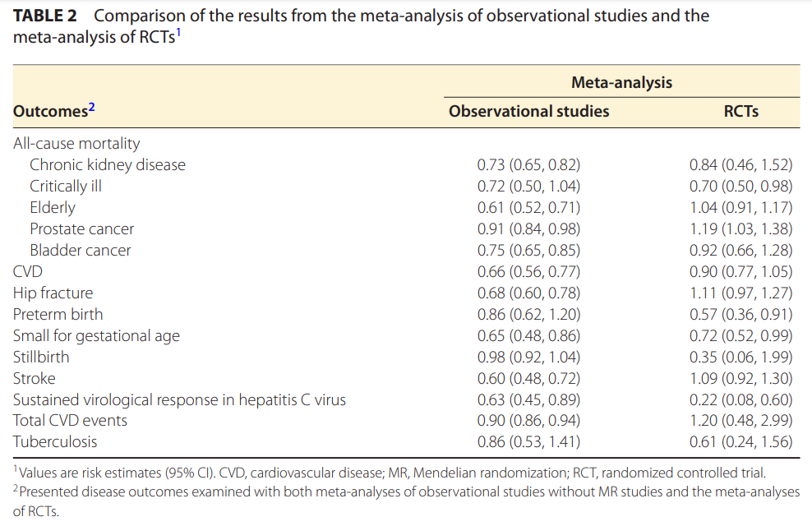This screenshot has width=812, height=526.
Task: Select the Bladder cancer row label
Action: [81, 250]
